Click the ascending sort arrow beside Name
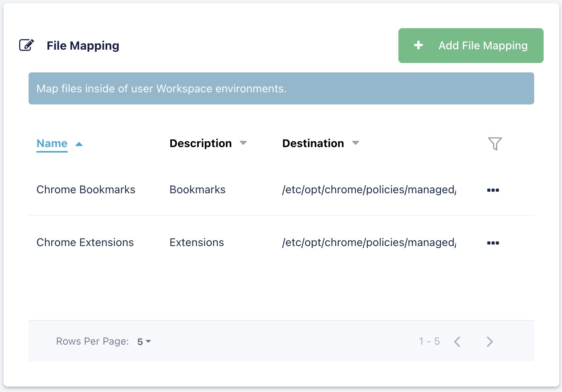The height and width of the screenshot is (392, 562). [x=79, y=144]
